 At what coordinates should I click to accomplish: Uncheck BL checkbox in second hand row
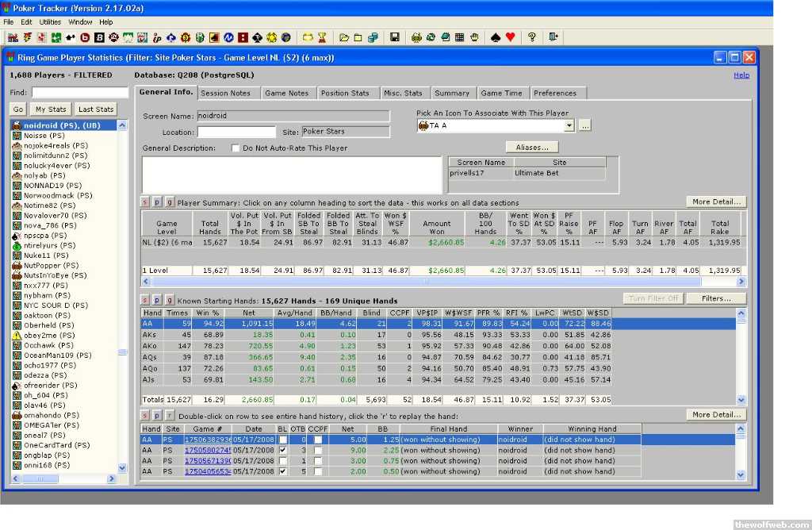pyautogui.click(x=283, y=450)
